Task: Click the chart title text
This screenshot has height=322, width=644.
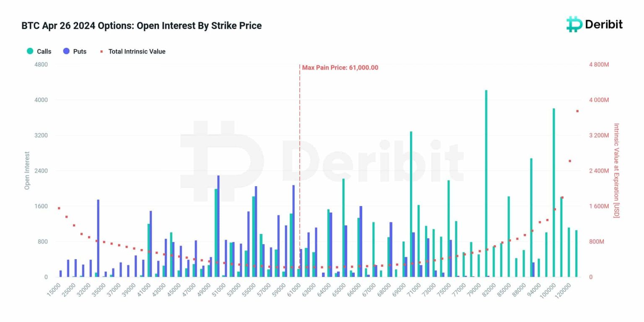Action: [142, 26]
